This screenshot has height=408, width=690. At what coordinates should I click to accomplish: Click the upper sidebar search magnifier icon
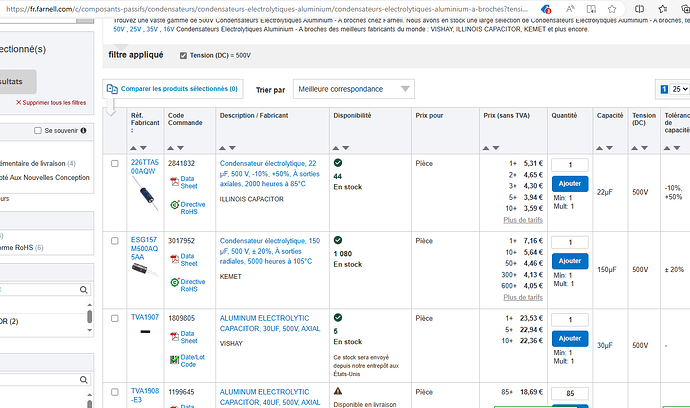pyautogui.click(x=84, y=290)
